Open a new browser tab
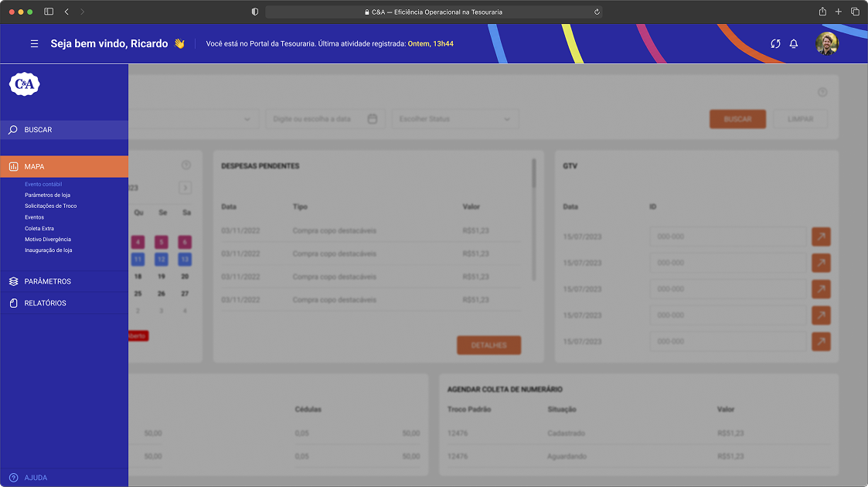The width and height of the screenshot is (868, 487). (838, 12)
